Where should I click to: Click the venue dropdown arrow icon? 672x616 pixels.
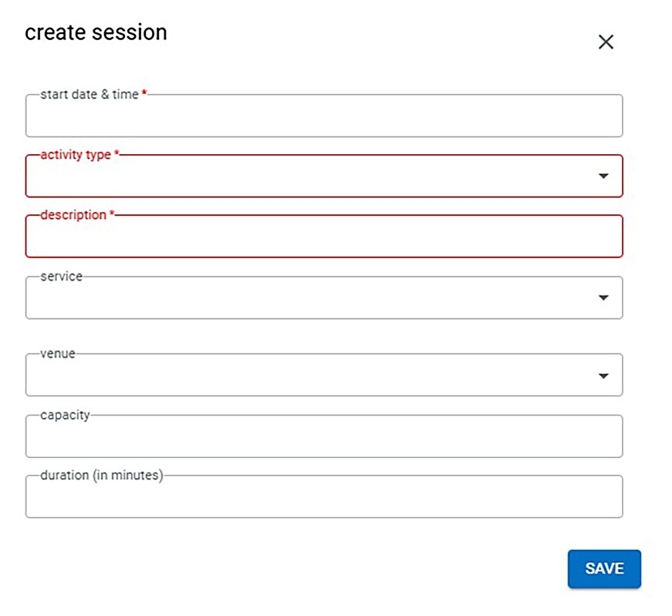(603, 376)
